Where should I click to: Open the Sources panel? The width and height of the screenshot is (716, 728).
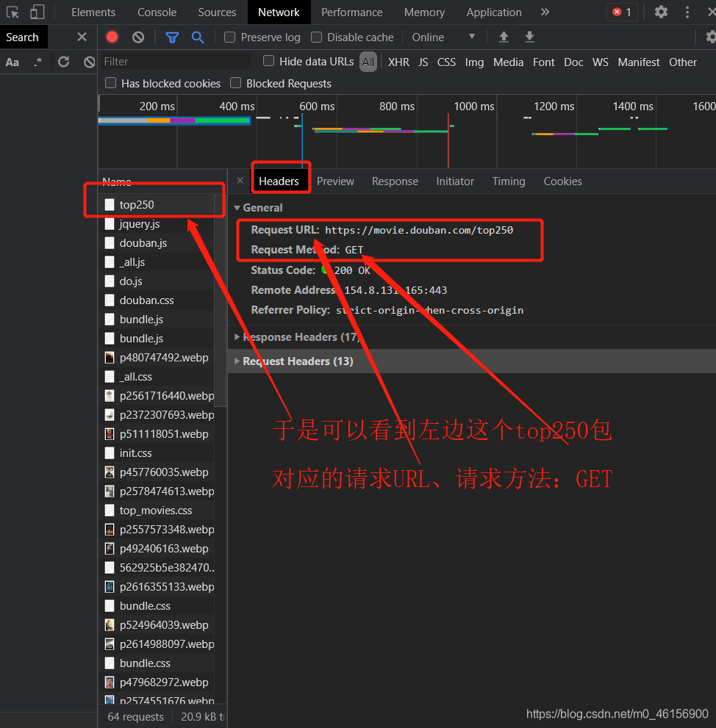tap(217, 12)
